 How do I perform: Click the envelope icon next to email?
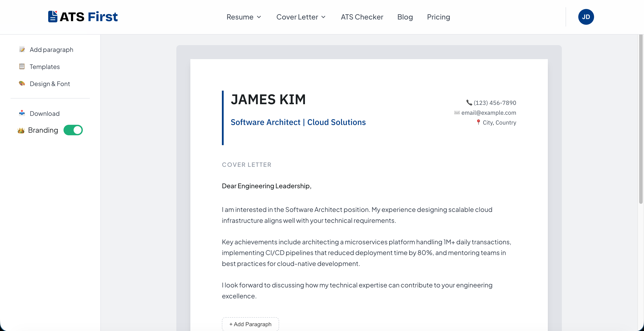pos(457,113)
